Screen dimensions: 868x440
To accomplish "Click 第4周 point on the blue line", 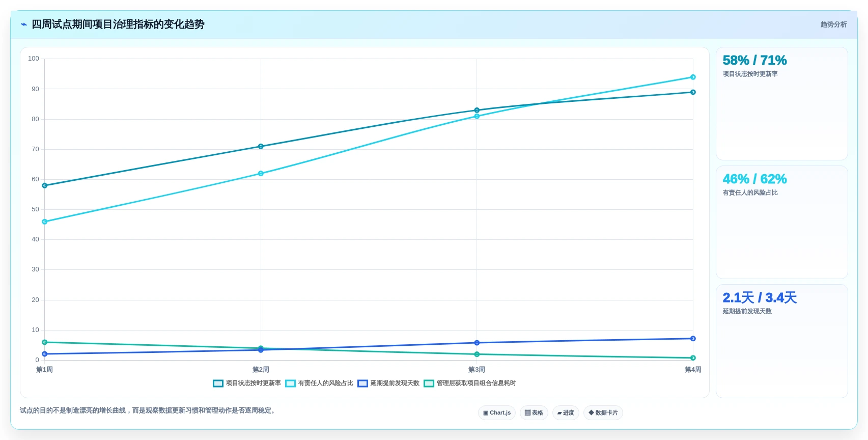I will click(x=693, y=339).
